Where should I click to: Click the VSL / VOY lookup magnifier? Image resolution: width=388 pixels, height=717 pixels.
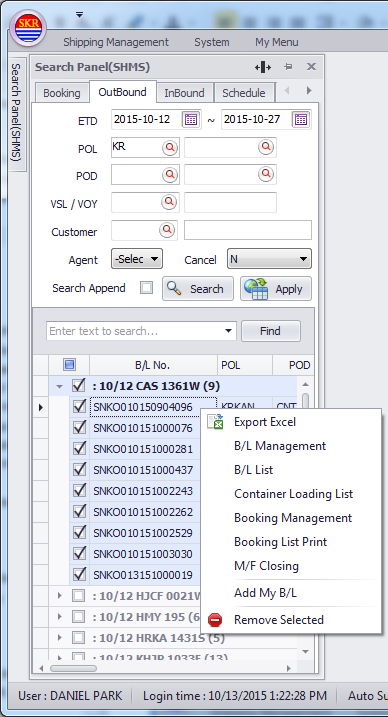(169, 202)
